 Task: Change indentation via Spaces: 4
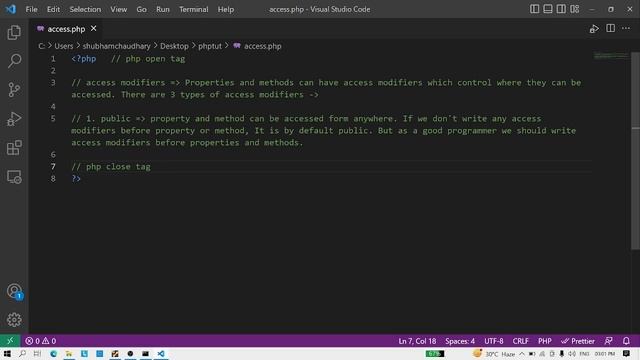coord(460,341)
